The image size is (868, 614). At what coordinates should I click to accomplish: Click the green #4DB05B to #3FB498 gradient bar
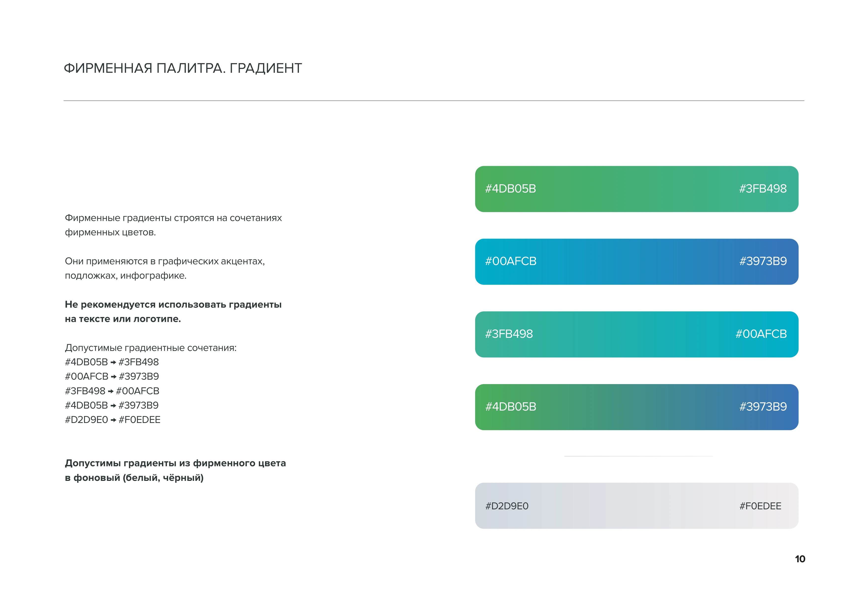(x=637, y=189)
